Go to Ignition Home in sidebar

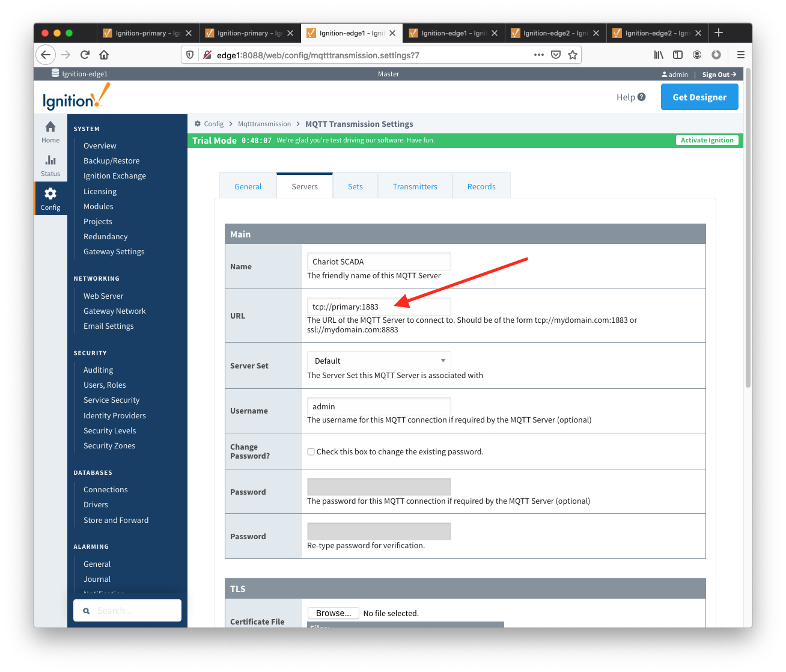(x=50, y=132)
